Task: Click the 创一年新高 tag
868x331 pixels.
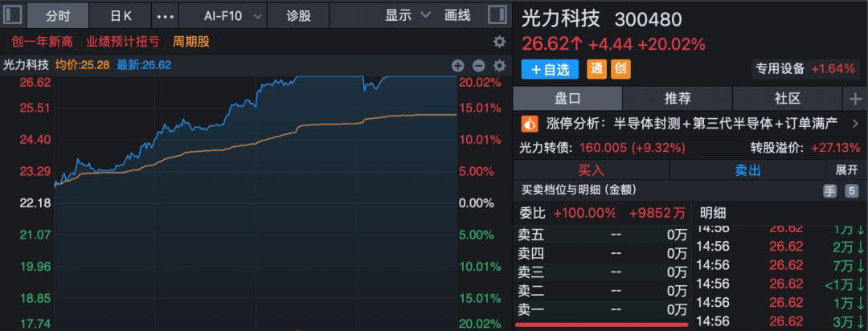Action: (40, 42)
